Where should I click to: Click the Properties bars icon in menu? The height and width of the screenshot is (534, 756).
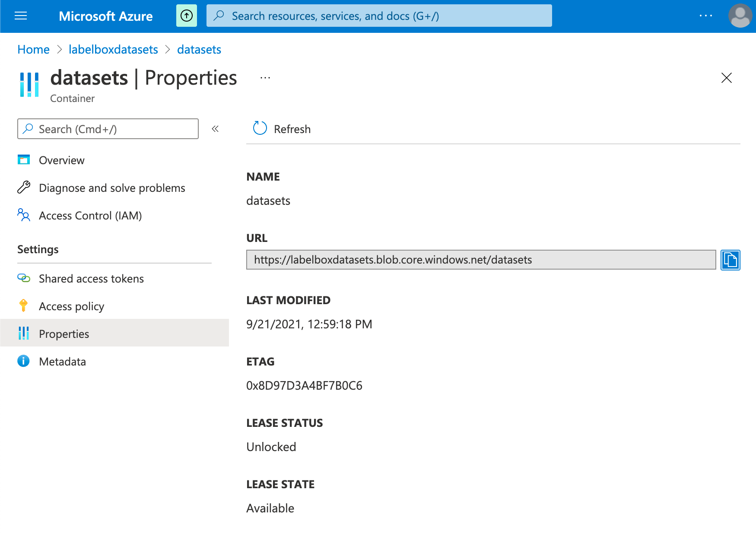[x=24, y=333]
